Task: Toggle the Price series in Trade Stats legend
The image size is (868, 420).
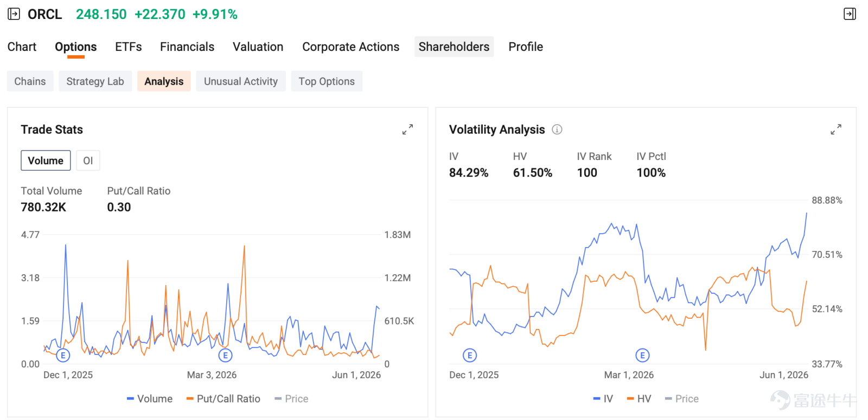Action: coord(291,399)
